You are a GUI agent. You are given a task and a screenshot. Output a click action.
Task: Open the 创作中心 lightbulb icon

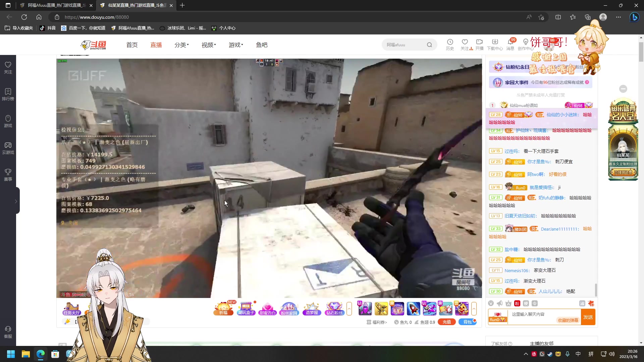526,44
